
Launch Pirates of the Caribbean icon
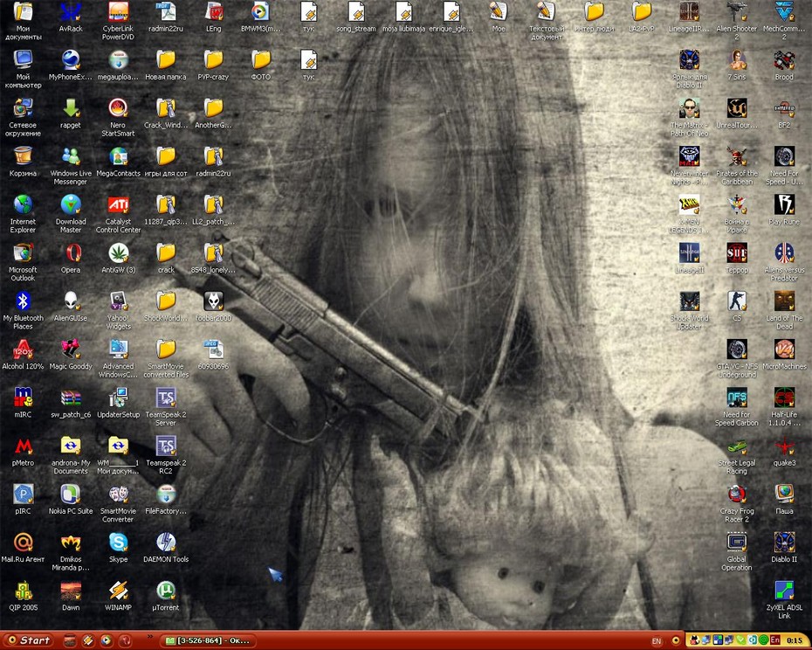[736, 166]
